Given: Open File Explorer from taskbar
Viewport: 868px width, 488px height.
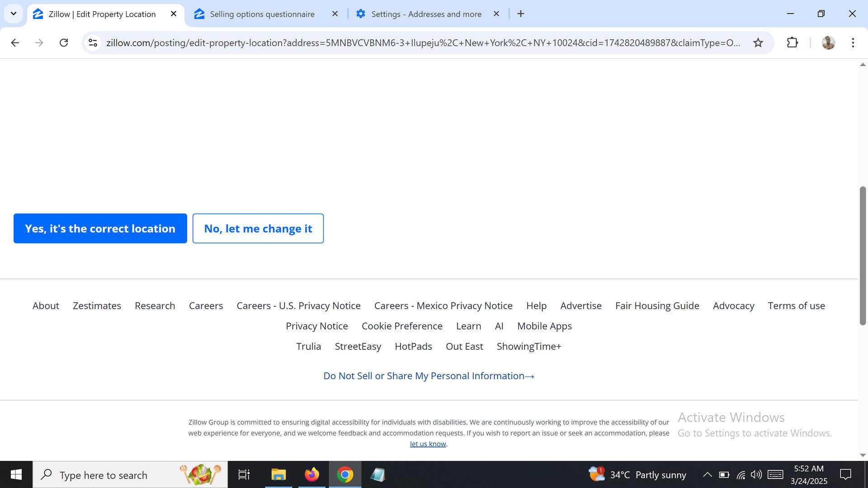Looking at the screenshot, I should tap(278, 474).
